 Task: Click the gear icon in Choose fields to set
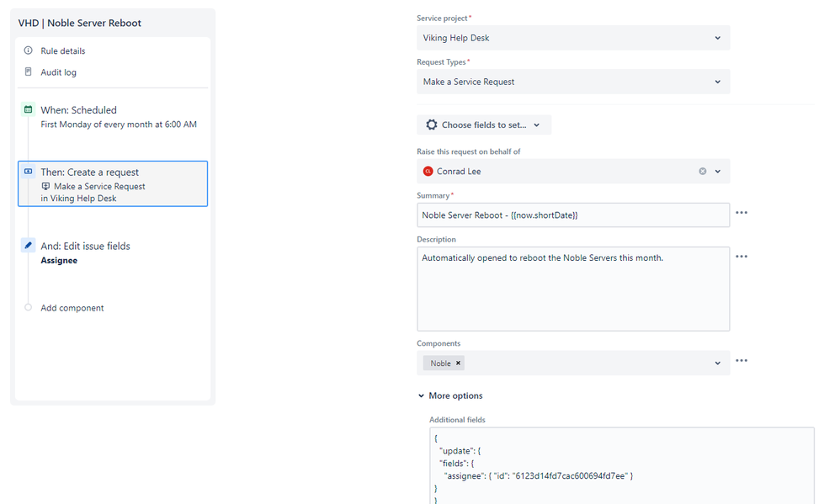431,125
